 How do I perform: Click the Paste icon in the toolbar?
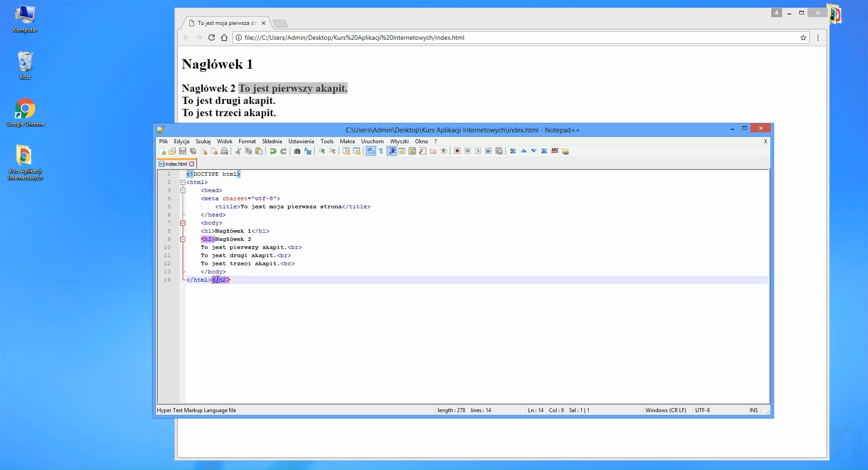(259, 151)
